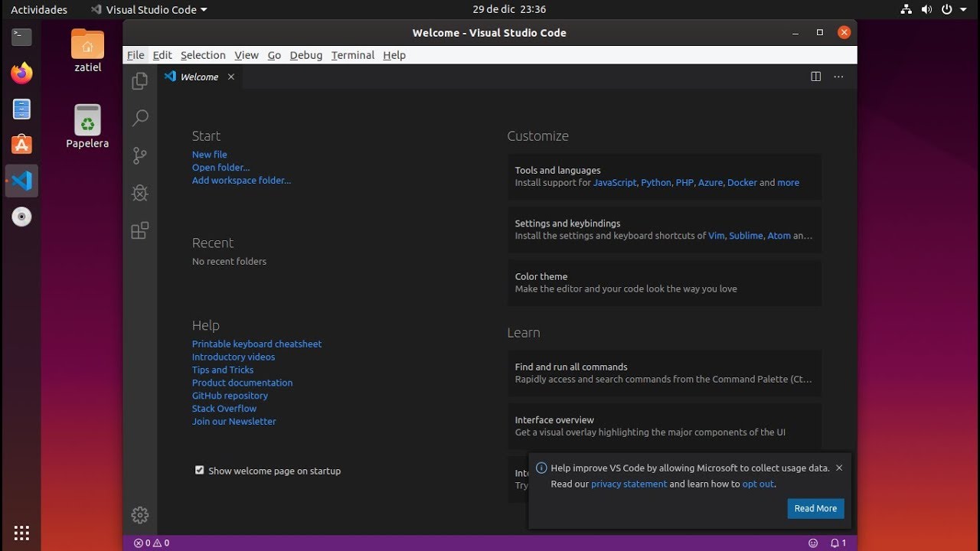Screen dimensions: 980x551
Task: Click the Open folder... link
Action: 220,168
